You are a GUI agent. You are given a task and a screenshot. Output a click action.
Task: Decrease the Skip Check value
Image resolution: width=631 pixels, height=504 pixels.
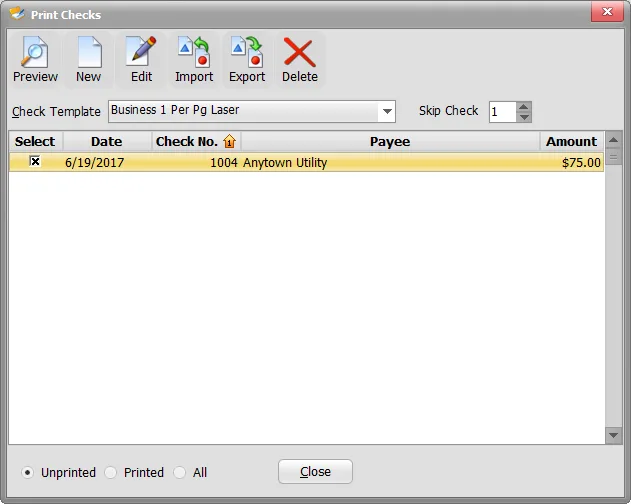(x=524, y=117)
